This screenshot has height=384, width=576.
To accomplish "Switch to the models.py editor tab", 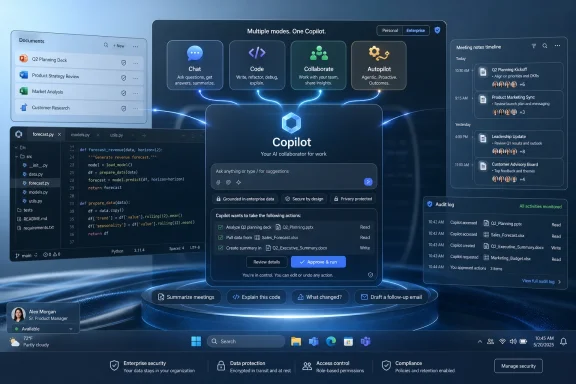I will coord(80,135).
